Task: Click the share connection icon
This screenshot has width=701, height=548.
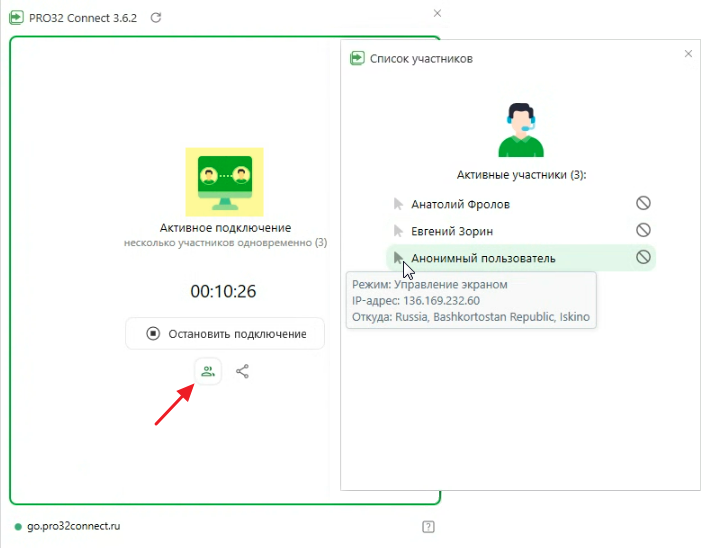Action: point(242,371)
